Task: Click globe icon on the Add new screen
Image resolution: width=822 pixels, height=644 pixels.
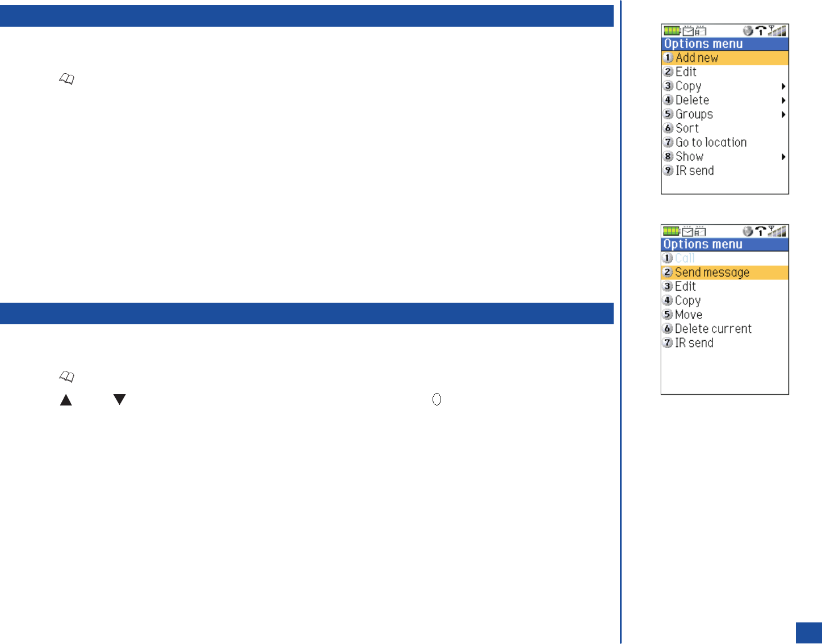Action: coord(748,31)
